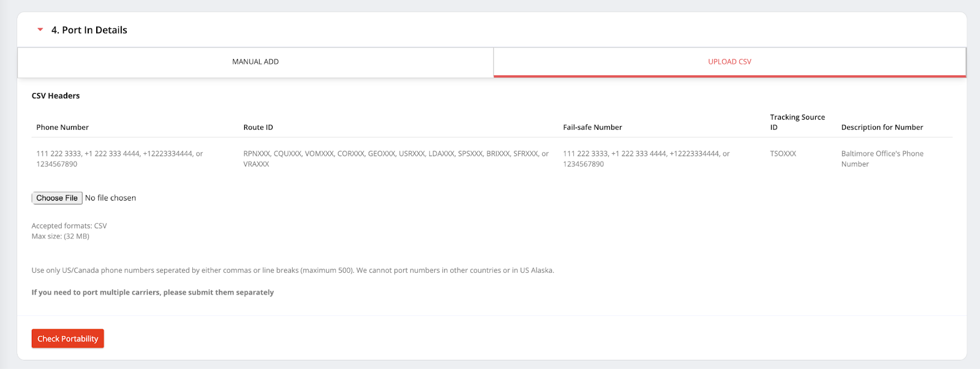Click the Route ID example list starting RPNXXX

pos(396,159)
